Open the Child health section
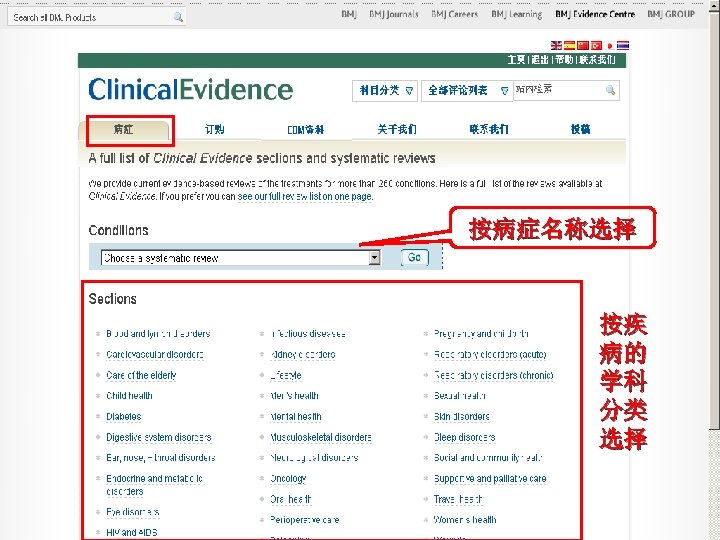This screenshot has width=720, height=540. pyautogui.click(x=129, y=396)
